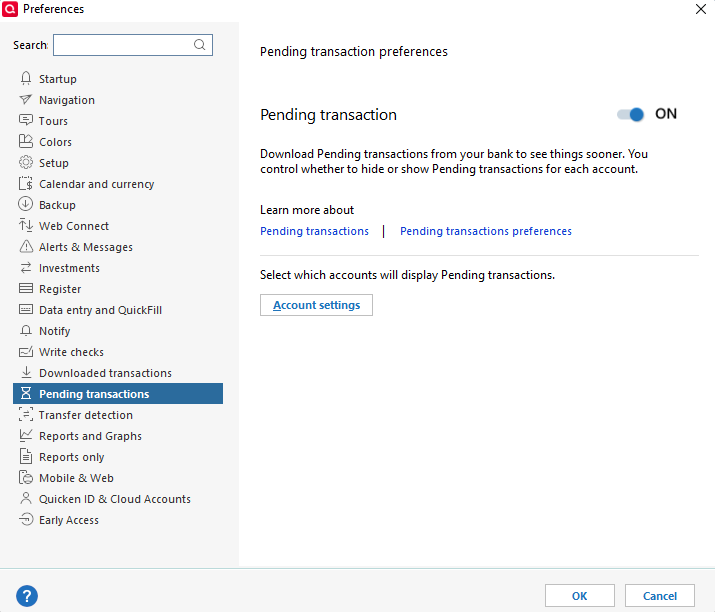715x612 pixels.
Task: Open Alerts & Messages preferences
Action: pyautogui.click(x=86, y=247)
